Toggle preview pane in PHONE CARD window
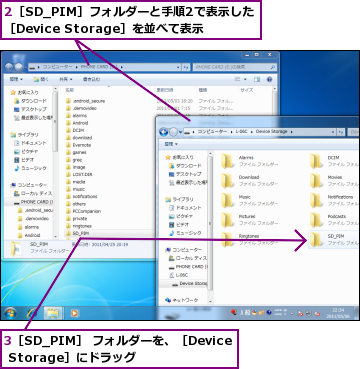The width and height of the screenshot is (360, 369). pos(257,79)
